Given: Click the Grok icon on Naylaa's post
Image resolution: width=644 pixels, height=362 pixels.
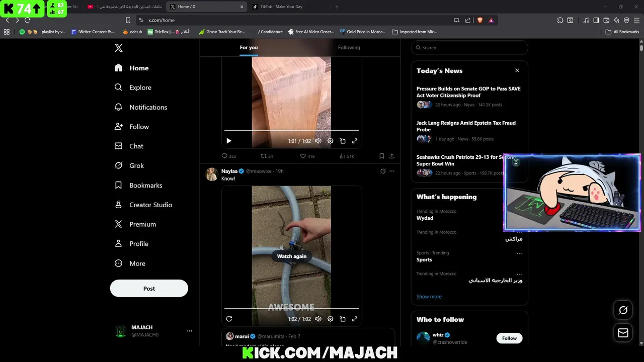Looking at the screenshot, I should point(383,171).
